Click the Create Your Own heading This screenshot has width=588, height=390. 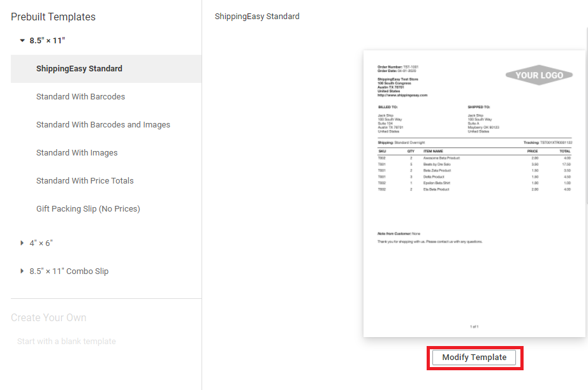(x=48, y=317)
